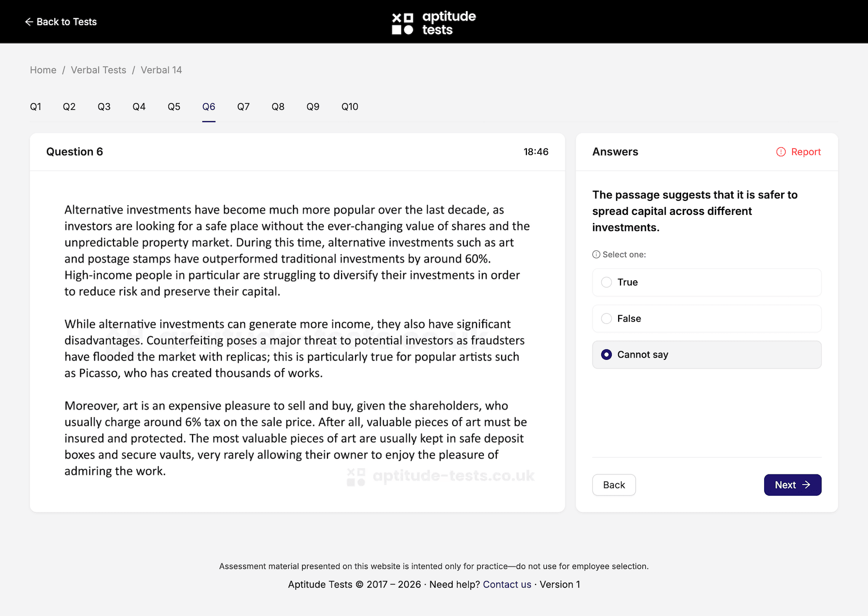Click the Version 1 footer text

(560, 584)
